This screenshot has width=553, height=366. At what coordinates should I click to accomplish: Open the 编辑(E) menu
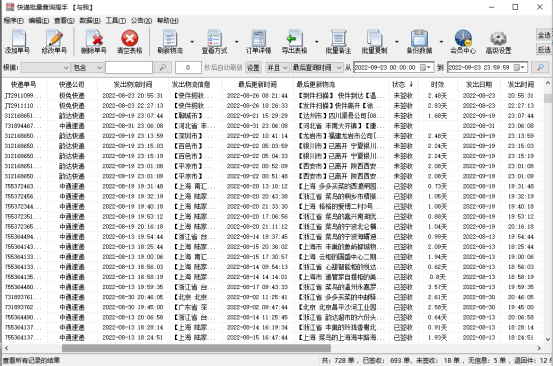click(x=39, y=21)
